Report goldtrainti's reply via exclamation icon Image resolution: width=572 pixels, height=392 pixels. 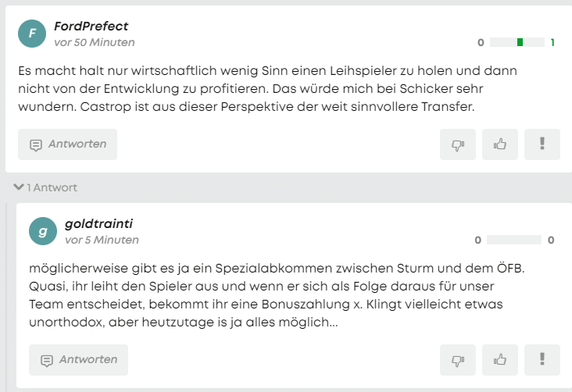(x=542, y=360)
